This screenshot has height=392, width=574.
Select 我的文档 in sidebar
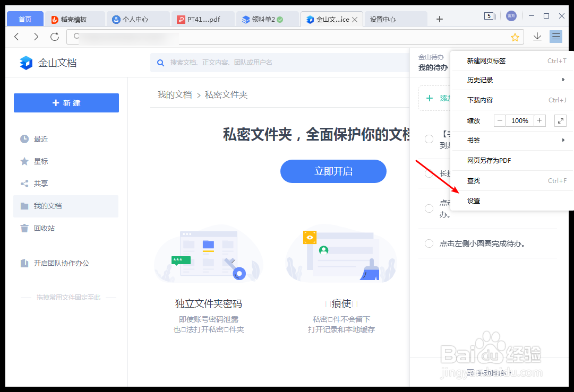[x=66, y=206]
